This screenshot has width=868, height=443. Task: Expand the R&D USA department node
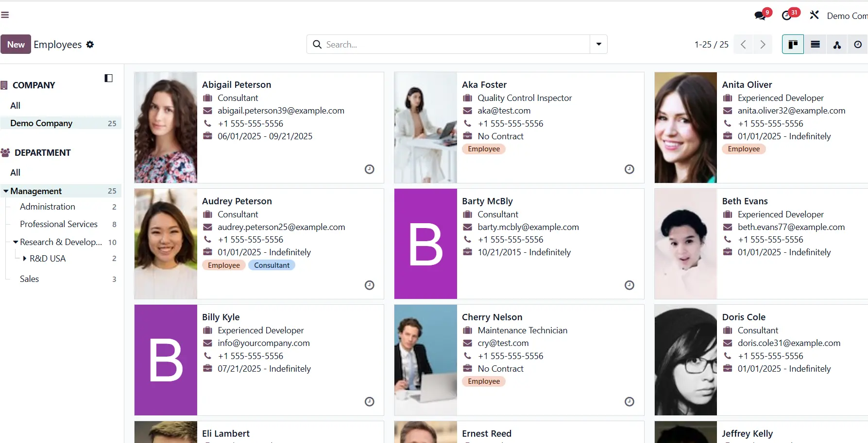[25, 259]
